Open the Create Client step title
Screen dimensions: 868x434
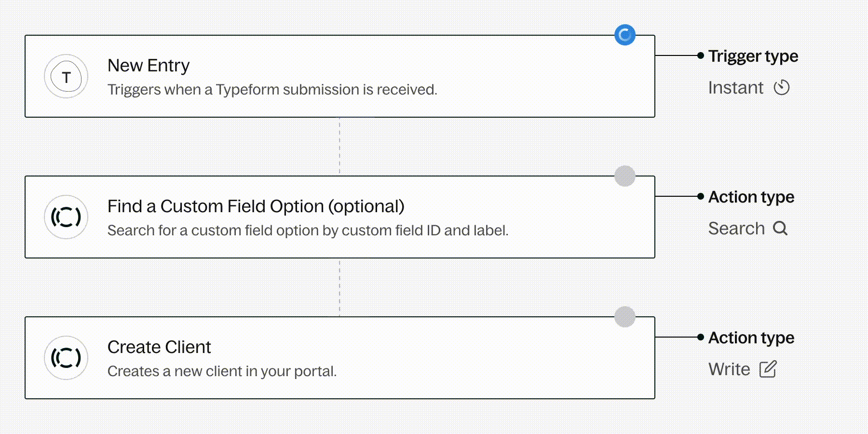tap(159, 347)
